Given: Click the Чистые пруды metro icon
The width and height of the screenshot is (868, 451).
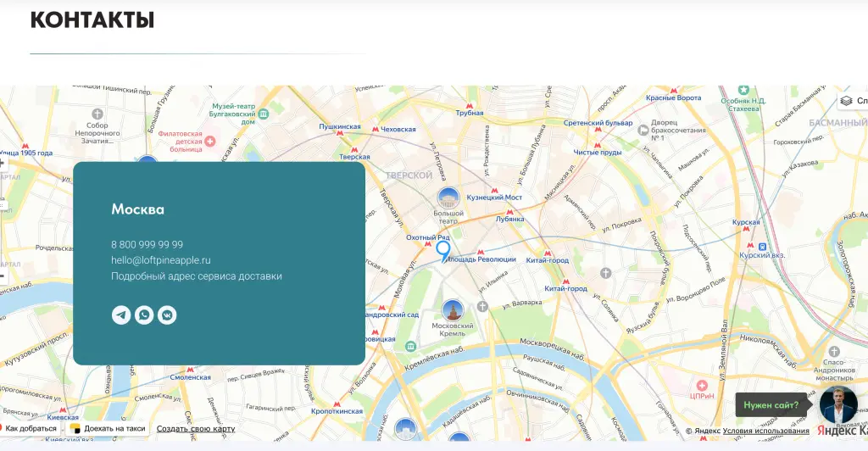Looking at the screenshot, I should coord(598,144).
